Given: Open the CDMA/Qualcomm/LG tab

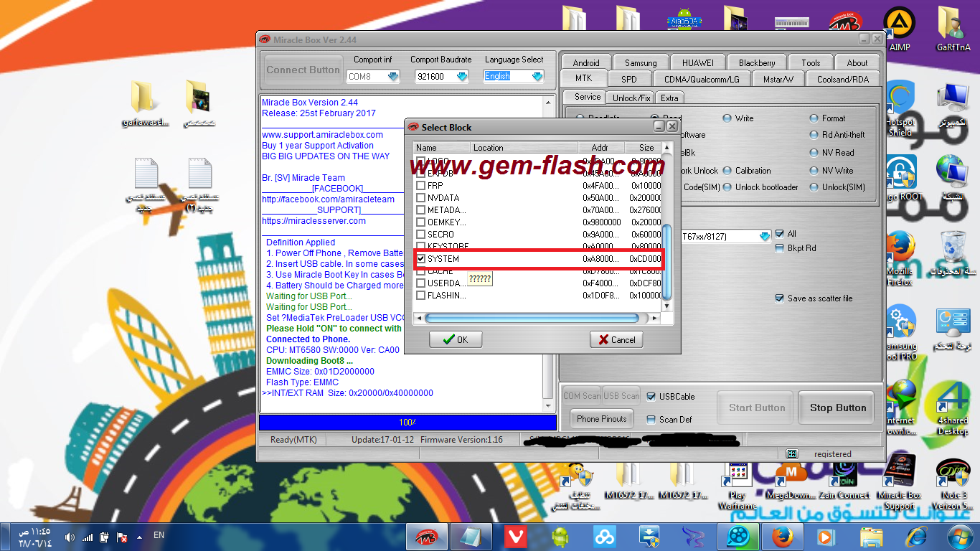Looking at the screenshot, I should (x=701, y=79).
